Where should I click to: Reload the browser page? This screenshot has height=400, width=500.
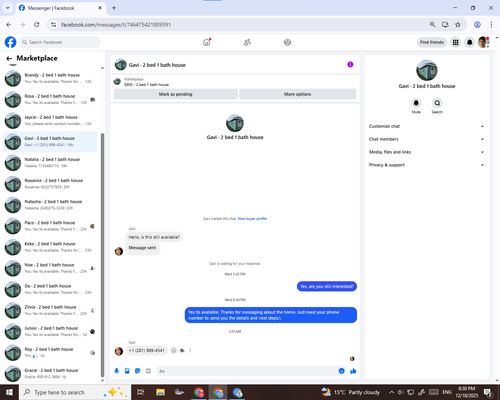coord(37,25)
